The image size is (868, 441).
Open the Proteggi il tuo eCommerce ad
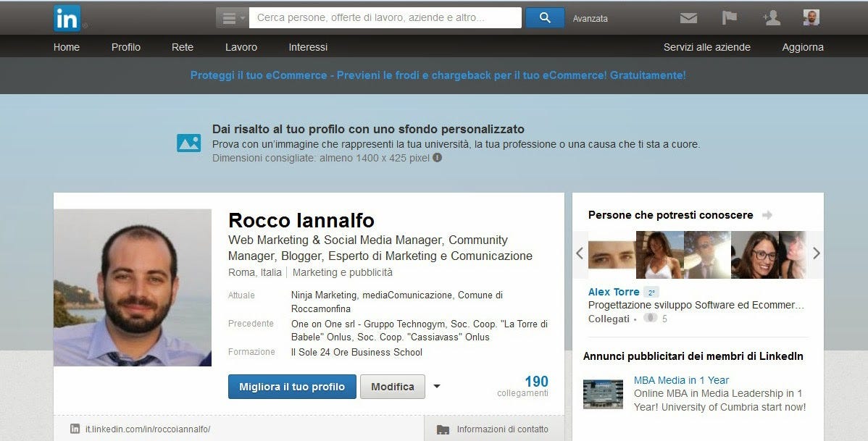[x=438, y=75]
